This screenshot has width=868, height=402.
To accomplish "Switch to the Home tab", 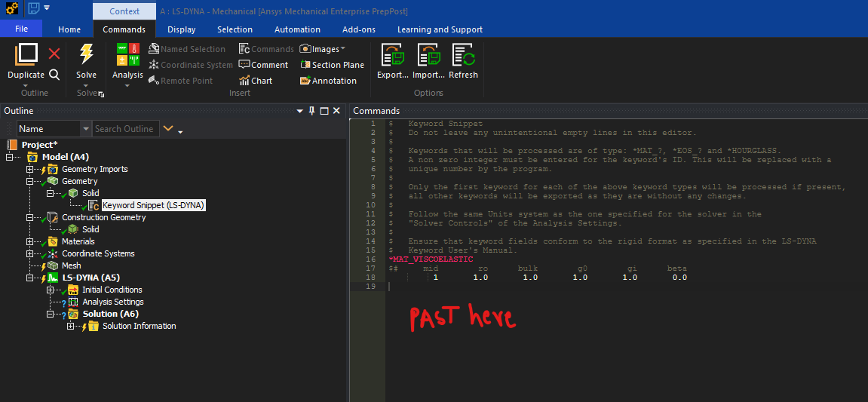I will (x=69, y=29).
